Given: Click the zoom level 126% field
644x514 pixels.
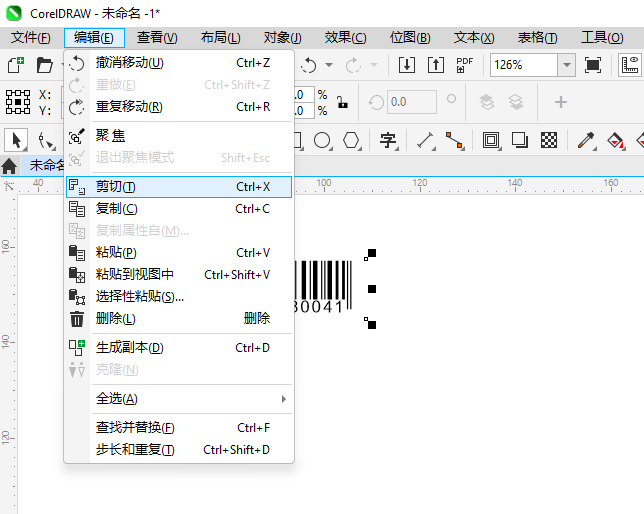Looking at the screenshot, I should pyautogui.click(x=524, y=65).
